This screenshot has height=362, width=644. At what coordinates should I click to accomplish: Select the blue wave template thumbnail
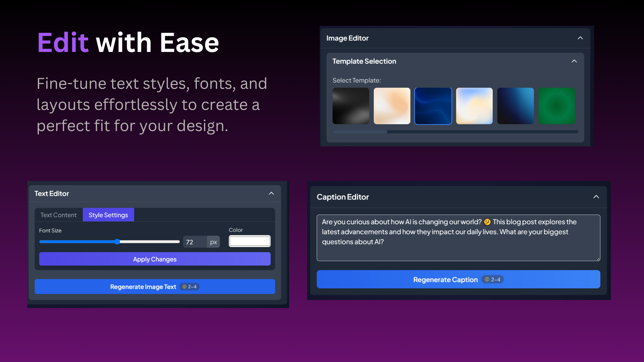[433, 106]
